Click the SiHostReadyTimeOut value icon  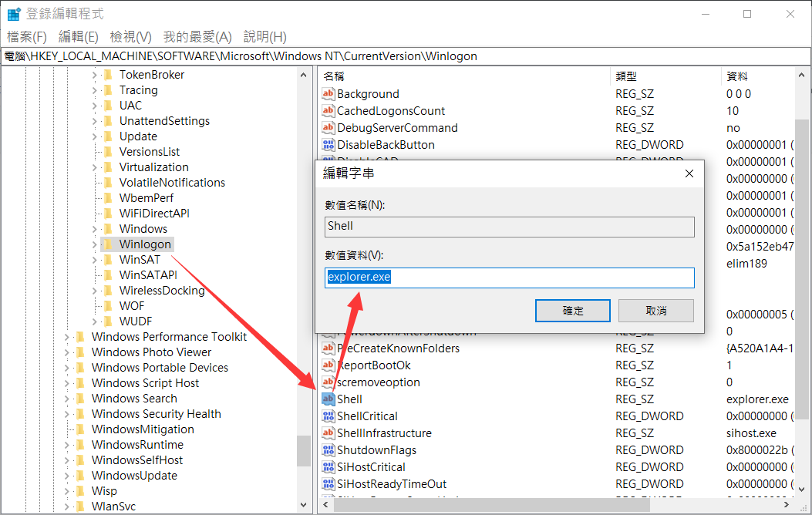click(x=329, y=484)
